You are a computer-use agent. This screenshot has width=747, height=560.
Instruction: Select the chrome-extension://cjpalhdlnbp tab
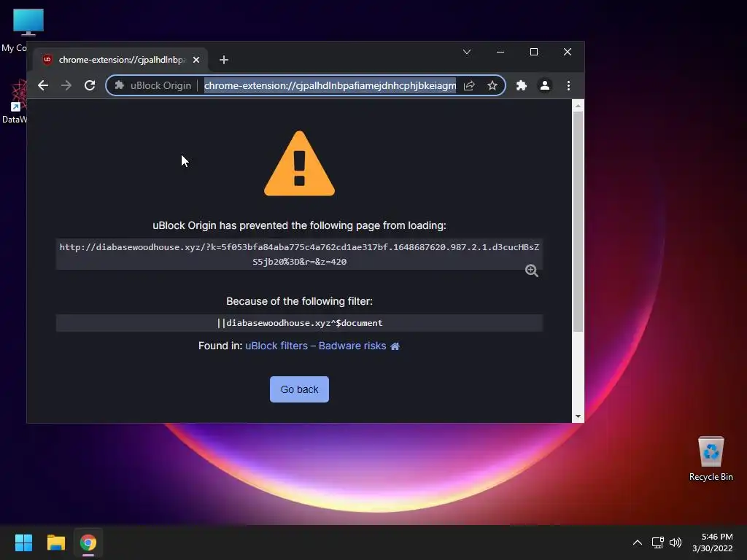pyautogui.click(x=120, y=60)
